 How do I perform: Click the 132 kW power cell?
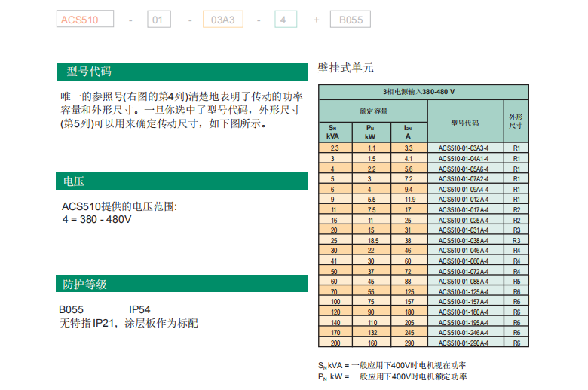pos(372,333)
